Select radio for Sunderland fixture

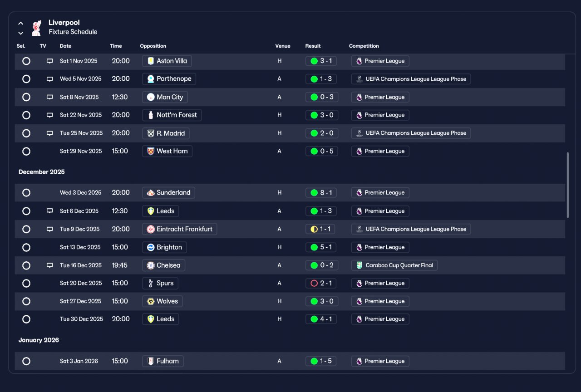[x=26, y=193]
